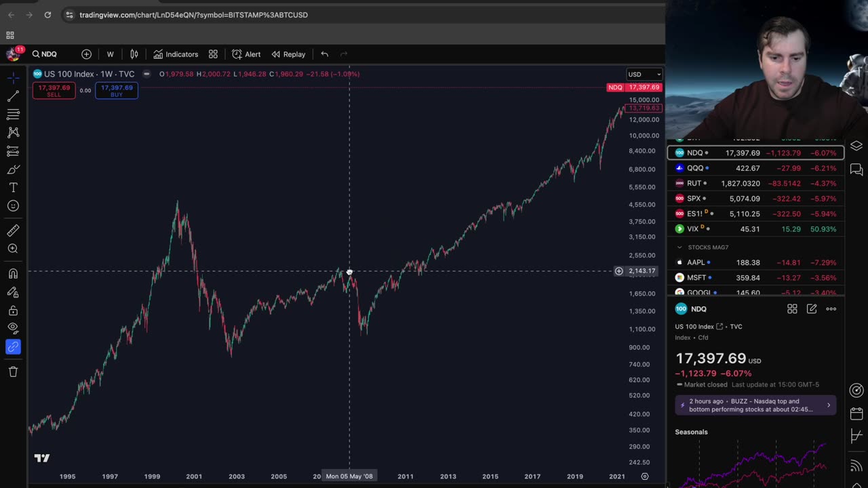Select the brush drawing tool

(13, 169)
